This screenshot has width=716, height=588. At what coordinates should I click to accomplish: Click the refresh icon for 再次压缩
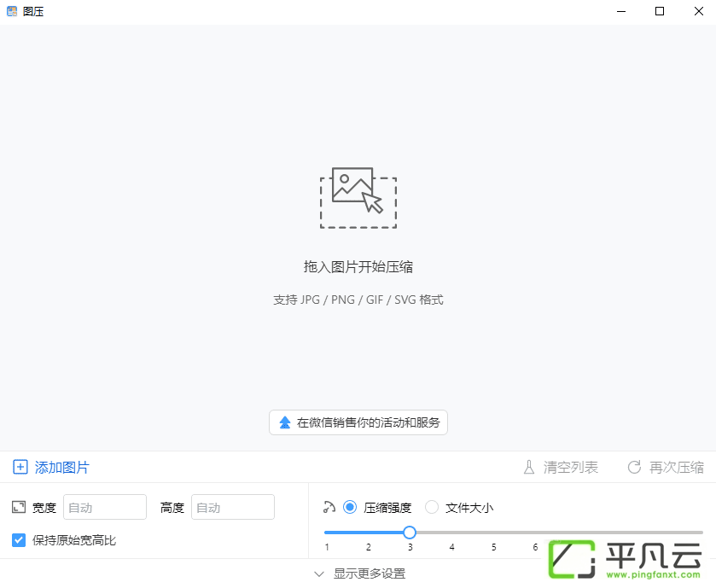pyautogui.click(x=634, y=467)
